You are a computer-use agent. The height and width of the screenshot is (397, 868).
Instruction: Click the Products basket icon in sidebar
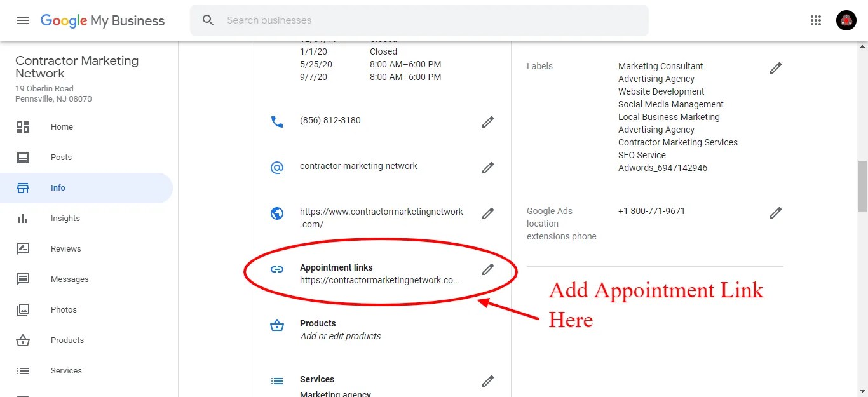click(23, 340)
